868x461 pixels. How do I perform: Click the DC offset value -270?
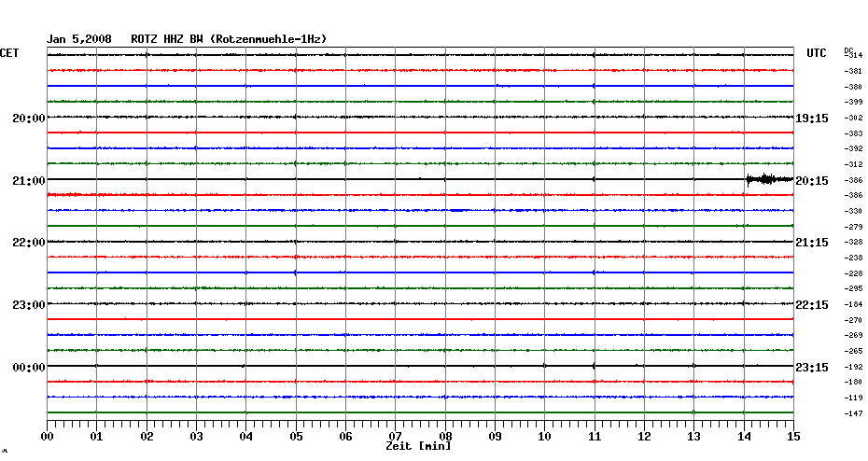coord(853,320)
